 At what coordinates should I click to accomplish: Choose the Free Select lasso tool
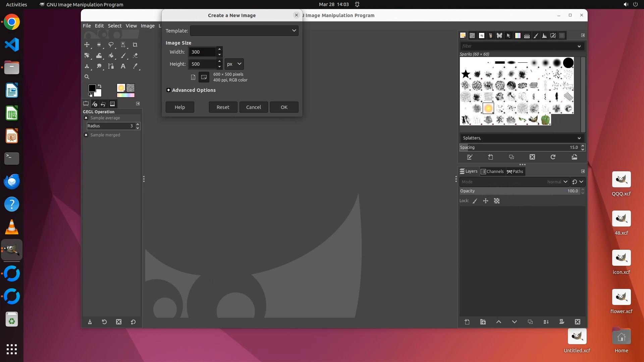pos(111,45)
